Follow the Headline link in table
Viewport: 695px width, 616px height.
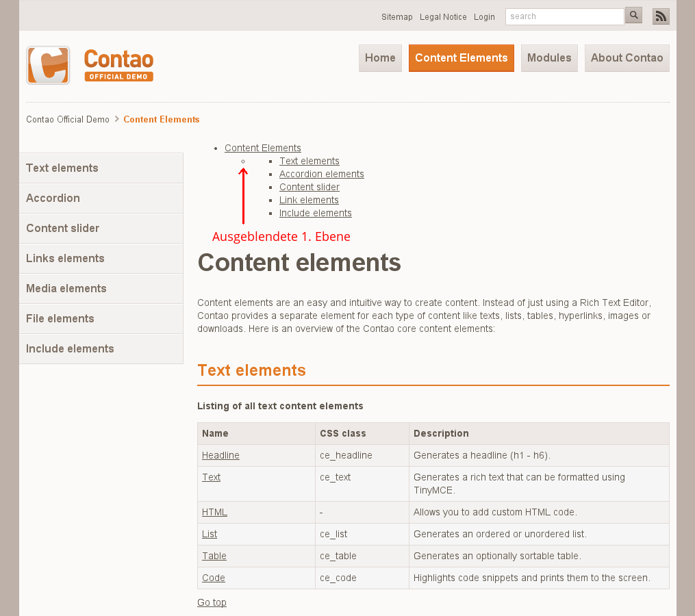tap(220, 455)
